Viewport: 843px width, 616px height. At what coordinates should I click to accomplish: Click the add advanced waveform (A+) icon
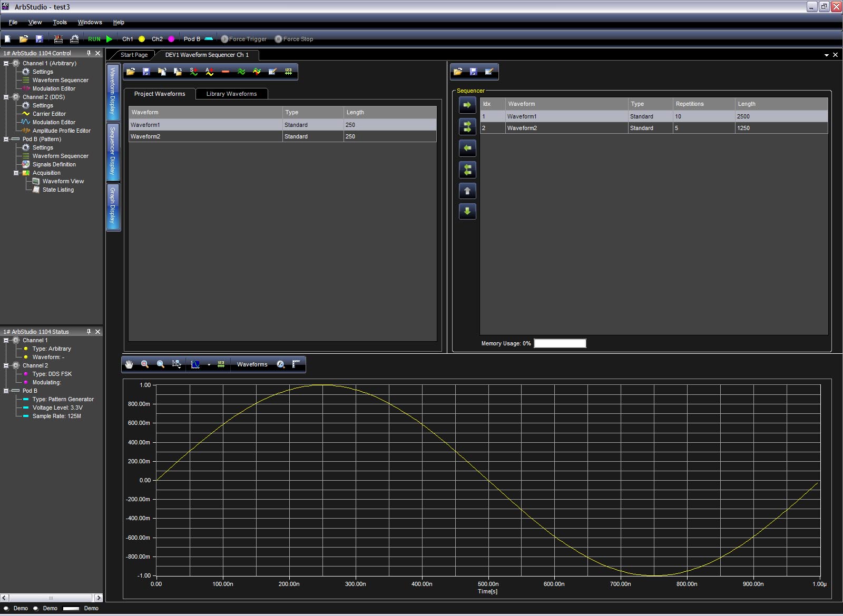point(210,72)
